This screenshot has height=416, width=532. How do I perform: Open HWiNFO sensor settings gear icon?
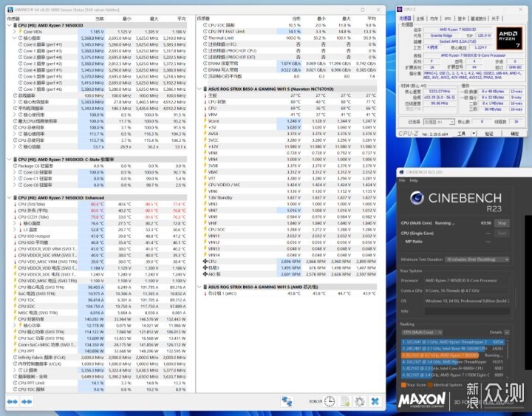360,401
